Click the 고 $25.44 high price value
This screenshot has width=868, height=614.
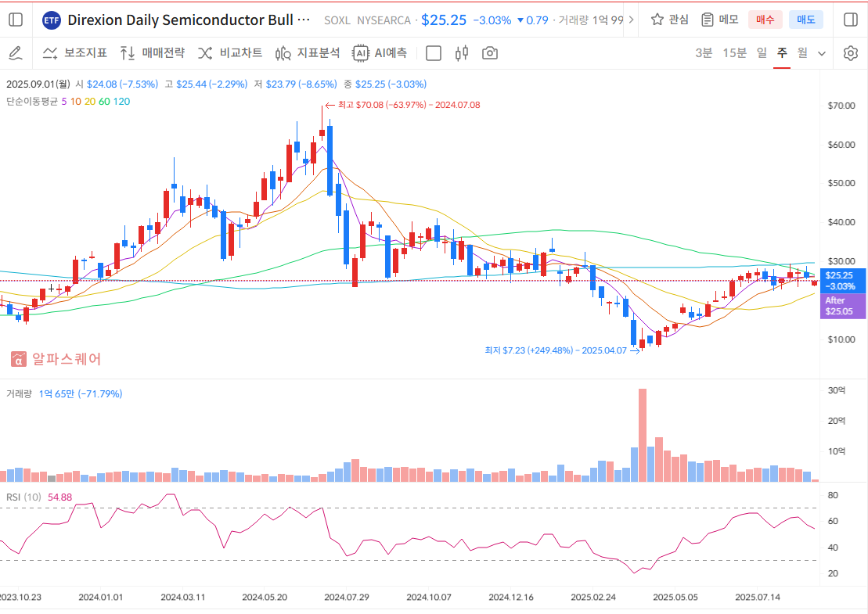coord(206,84)
